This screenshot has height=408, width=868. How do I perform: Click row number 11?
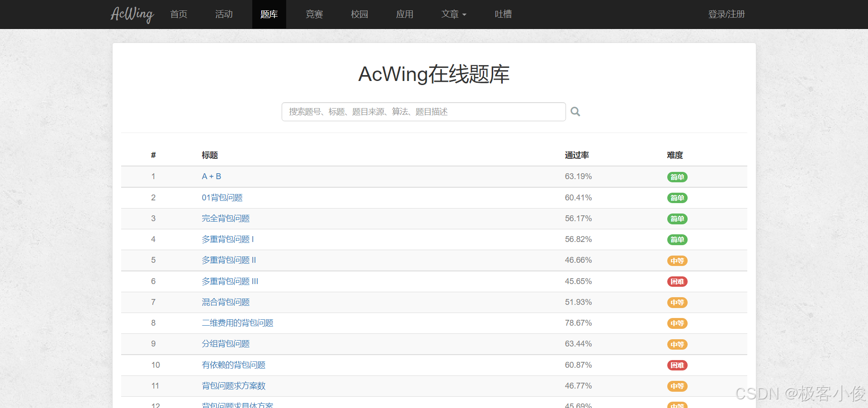pos(155,386)
